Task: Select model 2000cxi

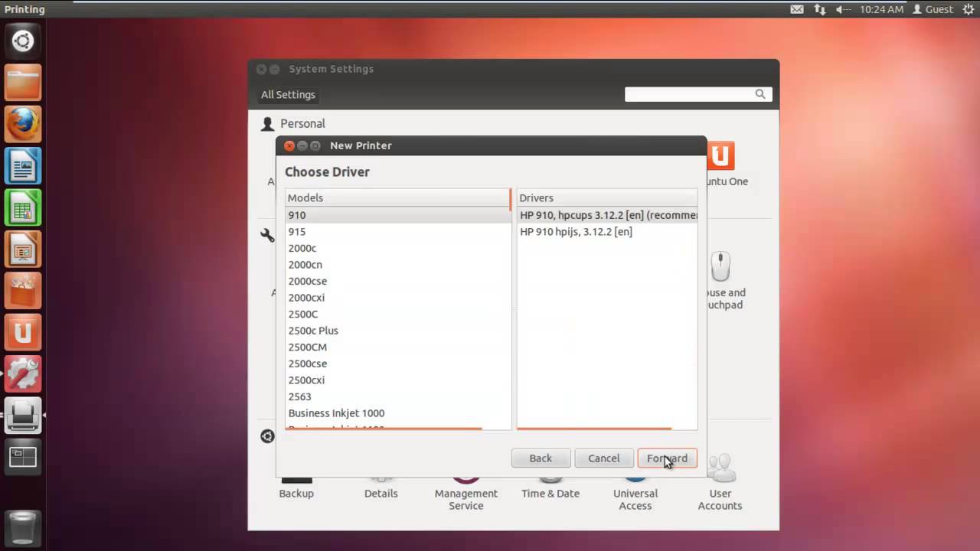Action: (x=398, y=298)
